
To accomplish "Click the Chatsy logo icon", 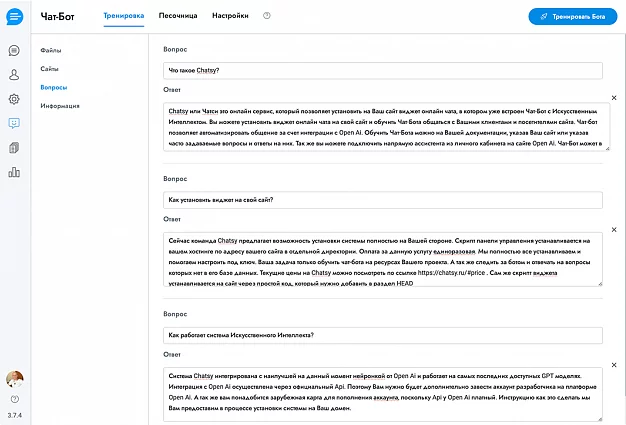I will (x=14, y=16).
